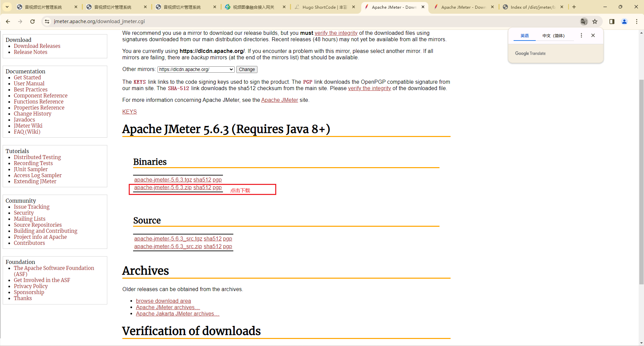Open Get Started documentation link
The height and width of the screenshot is (346, 644).
(27, 78)
